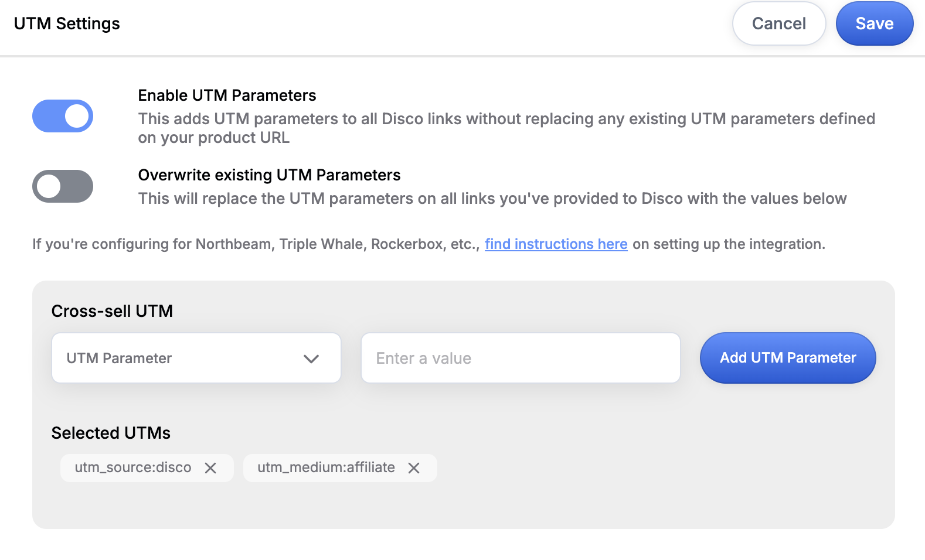Open the UTM Parameter dropdown
Viewport: 925px width, 560px height.
click(196, 358)
